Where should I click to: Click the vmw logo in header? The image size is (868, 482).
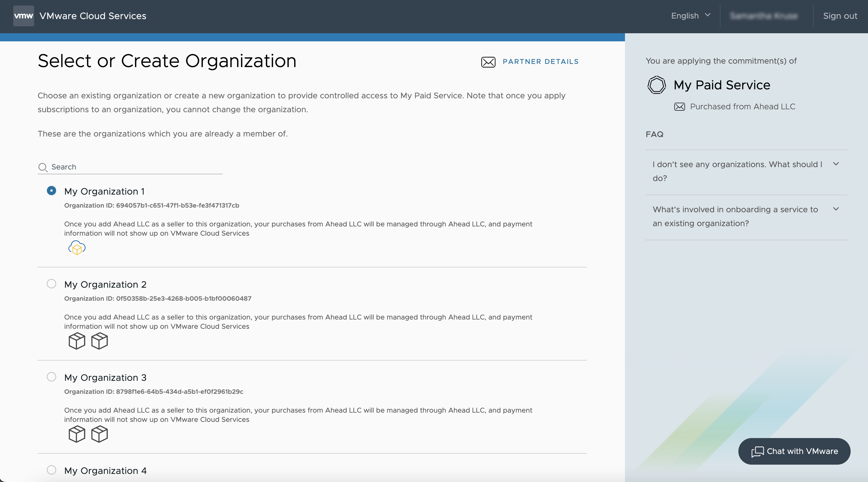23,16
